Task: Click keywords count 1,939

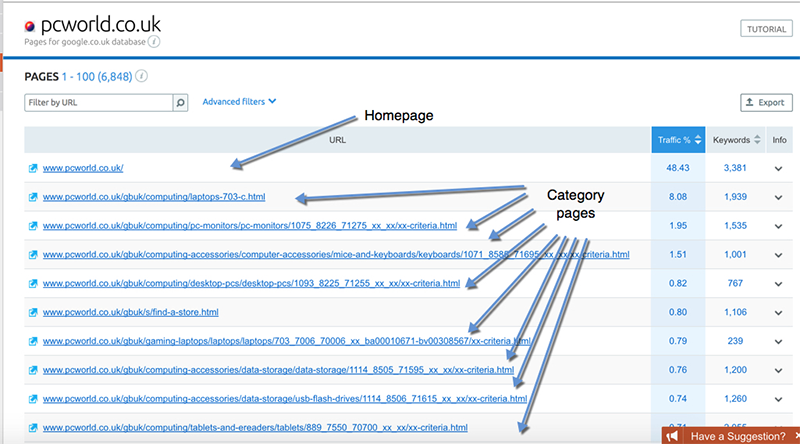Action: tap(735, 197)
